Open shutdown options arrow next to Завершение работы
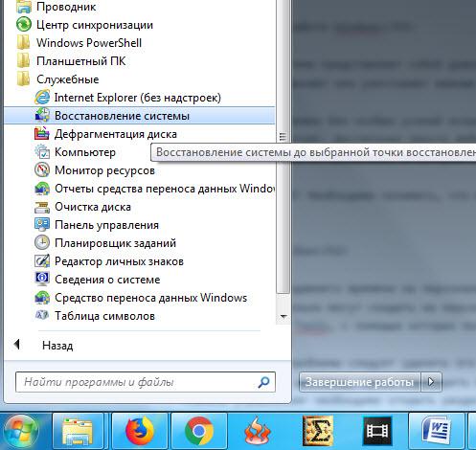476x450 pixels. pos(431,382)
